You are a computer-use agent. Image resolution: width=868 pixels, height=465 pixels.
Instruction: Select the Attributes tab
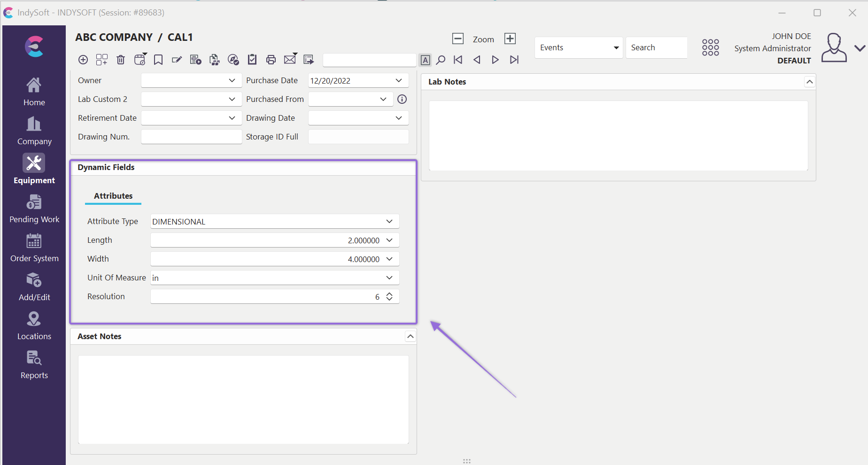click(x=113, y=196)
